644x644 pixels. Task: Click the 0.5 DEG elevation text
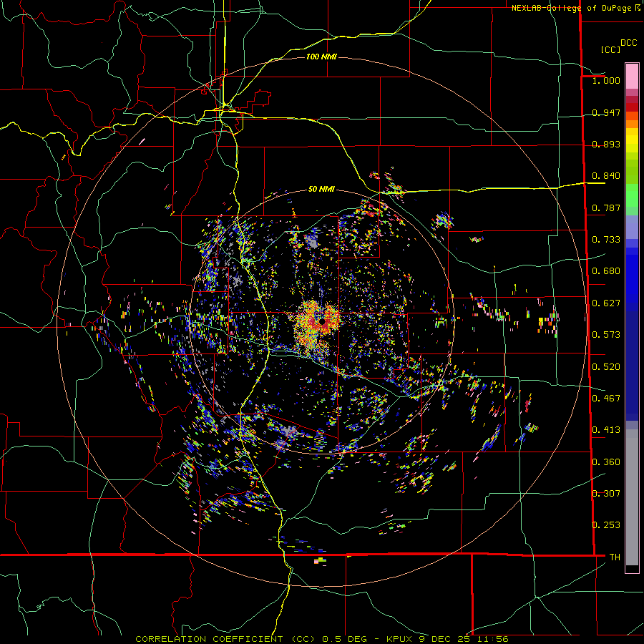[344, 639]
